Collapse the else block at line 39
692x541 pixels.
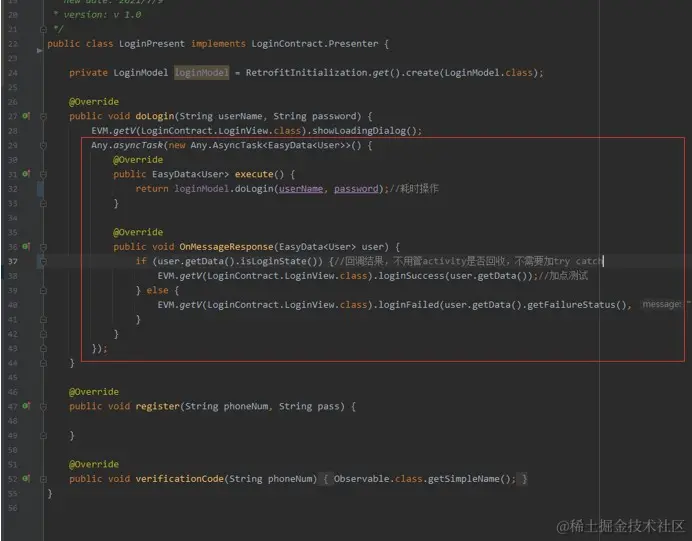click(43, 290)
